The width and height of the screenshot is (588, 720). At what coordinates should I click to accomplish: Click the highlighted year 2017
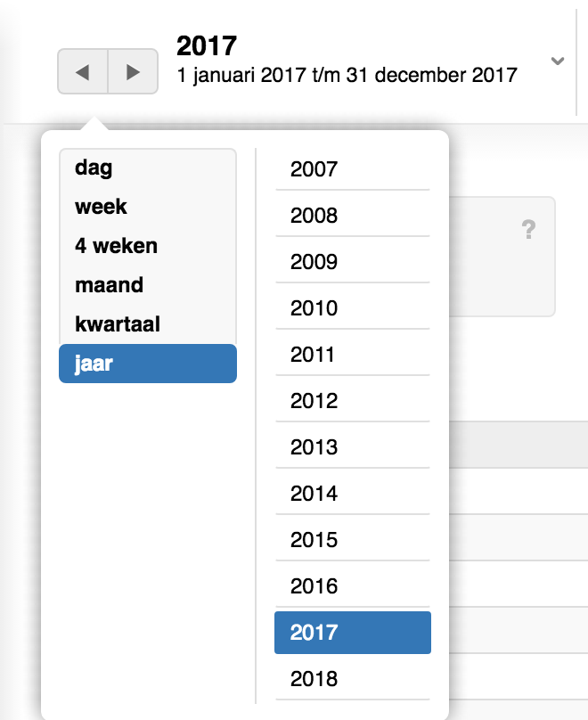(352, 633)
